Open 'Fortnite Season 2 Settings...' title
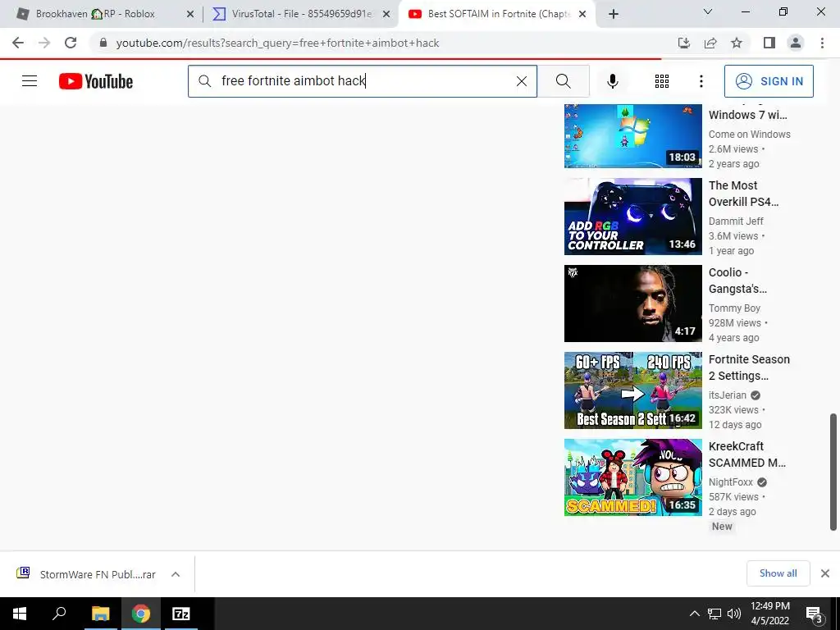Image resolution: width=840 pixels, height=630 pixels. point(749,367)
